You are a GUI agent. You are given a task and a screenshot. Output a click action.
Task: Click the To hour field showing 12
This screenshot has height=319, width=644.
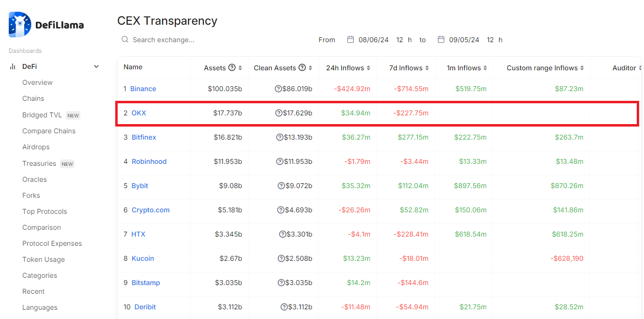pyautogui.click(x=490, y=40)
